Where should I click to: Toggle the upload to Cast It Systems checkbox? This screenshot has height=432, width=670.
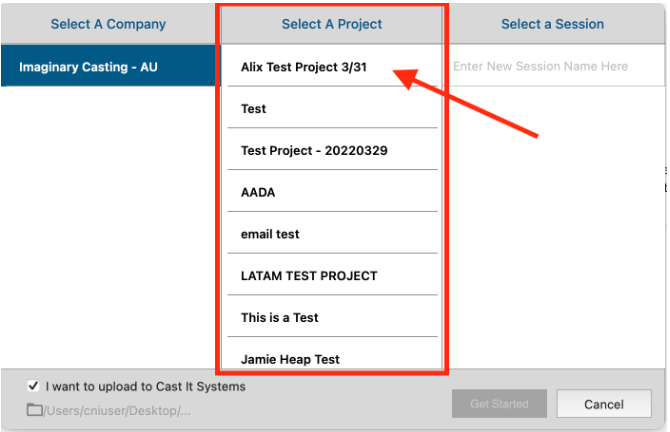34,386
